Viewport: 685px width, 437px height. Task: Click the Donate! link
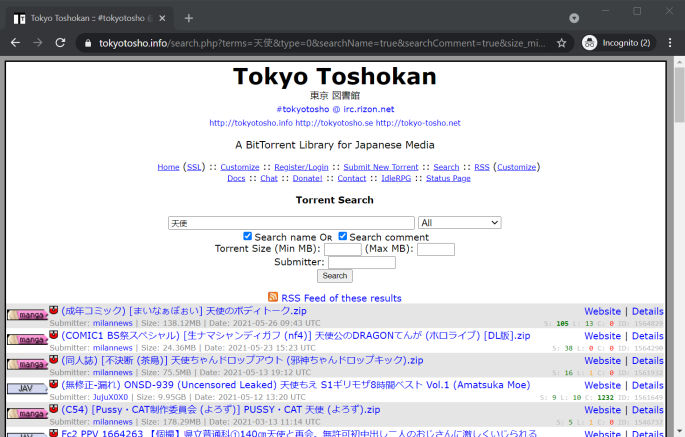coord(307,178)
